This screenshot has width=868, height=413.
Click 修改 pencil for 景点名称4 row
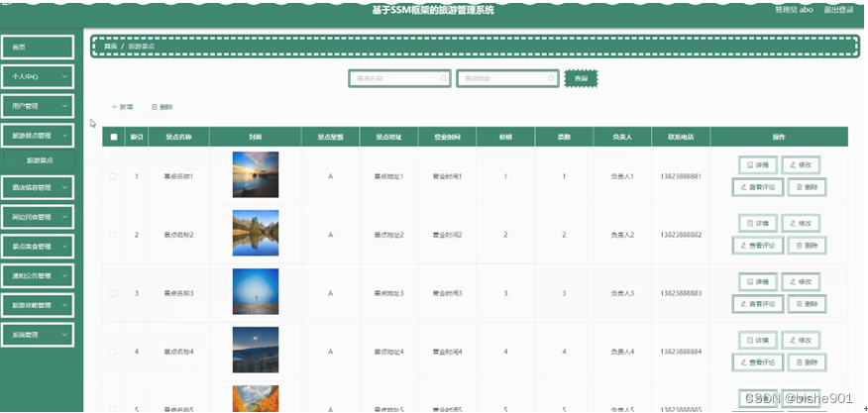coord(801,340)
